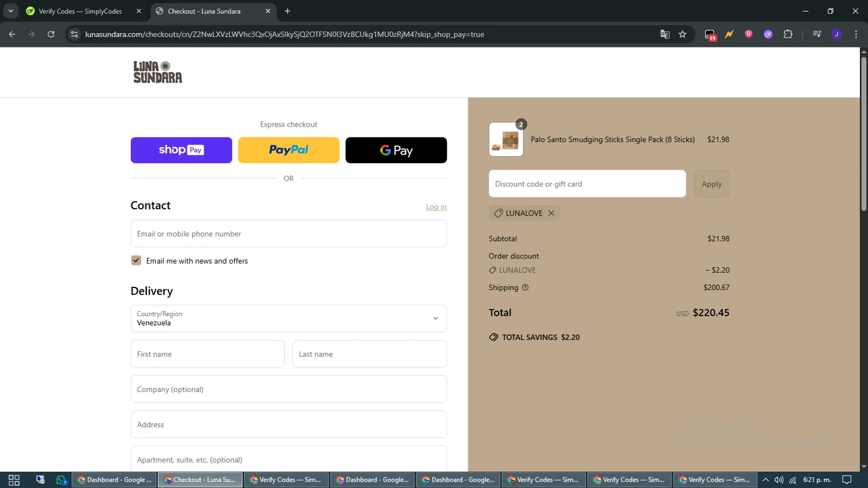Viewport: 868px width, 488px height.
Task: Click the orange lightning extension icon
Action: (x=729, y=34)
